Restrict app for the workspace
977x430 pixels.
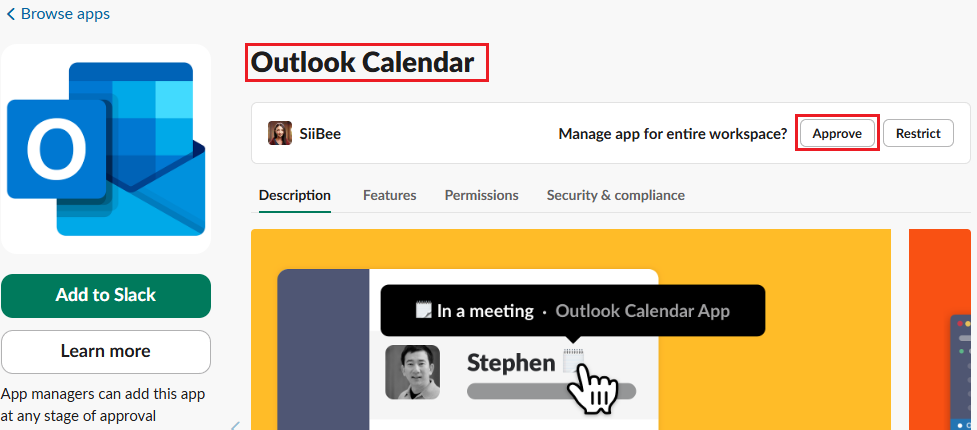click(x=918, y=133)
